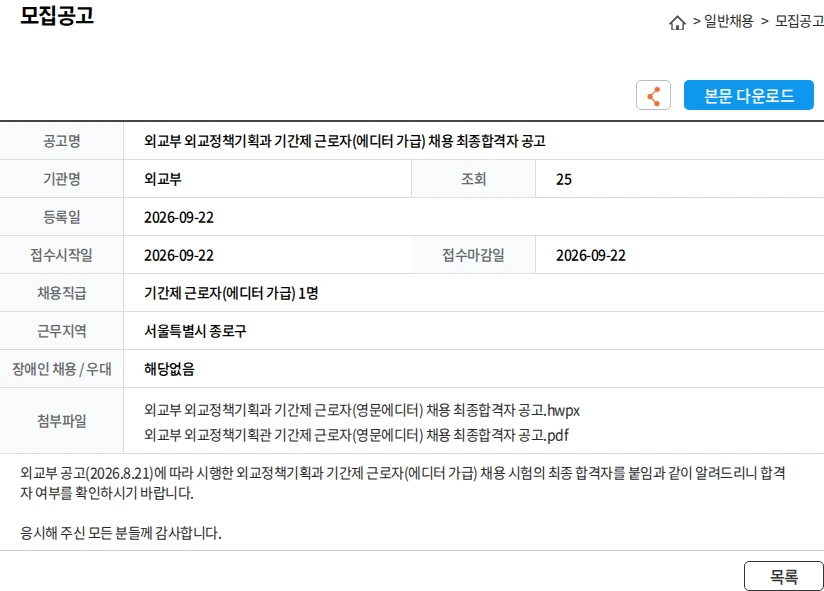Select the 모집공고 page heading

(57, 15)
